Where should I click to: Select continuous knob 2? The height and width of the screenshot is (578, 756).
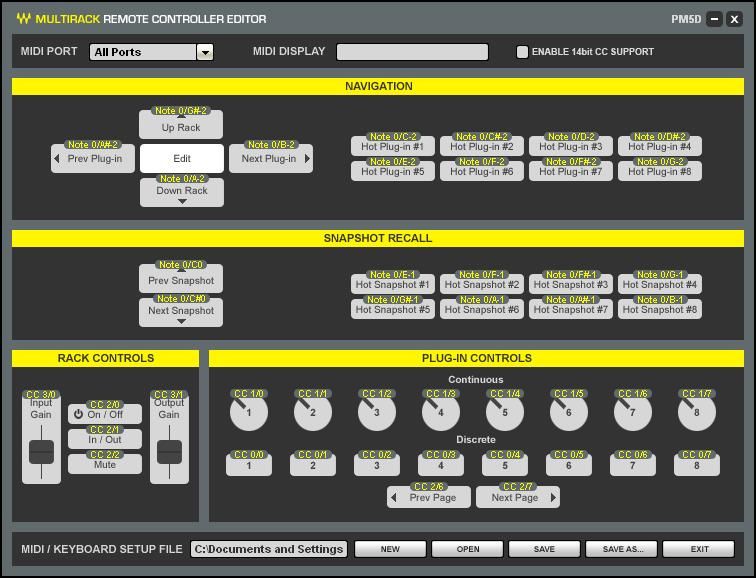[x=313, y=412]
